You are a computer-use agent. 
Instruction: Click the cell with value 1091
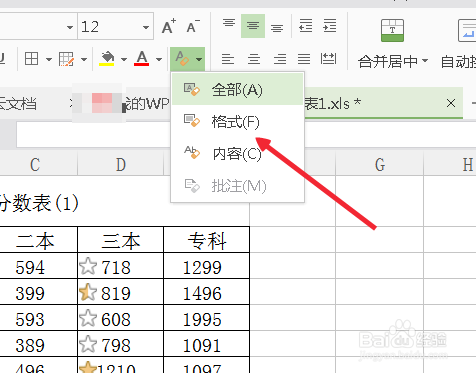point(207,344)
